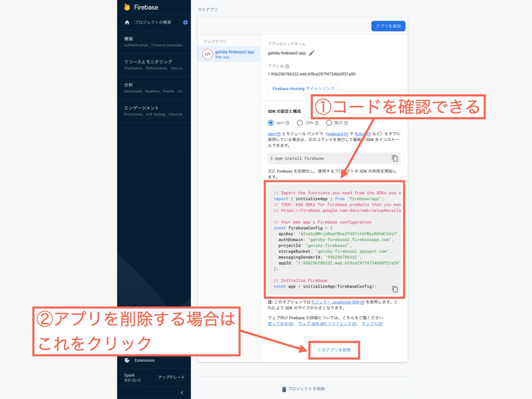Click the home icon next to プロジェクトの概要
The height and width of the screenshot is (399, 532).
[127, 22]
